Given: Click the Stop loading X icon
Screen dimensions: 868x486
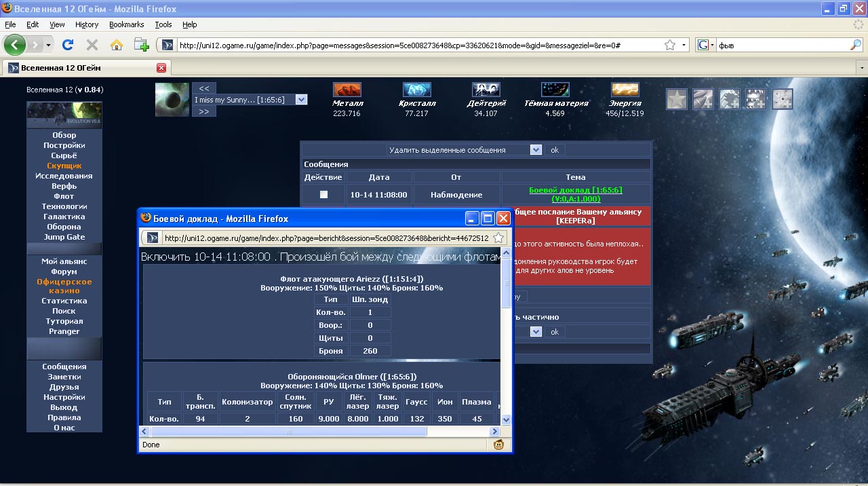Looking at the screenshot, I should pos(92,45).
